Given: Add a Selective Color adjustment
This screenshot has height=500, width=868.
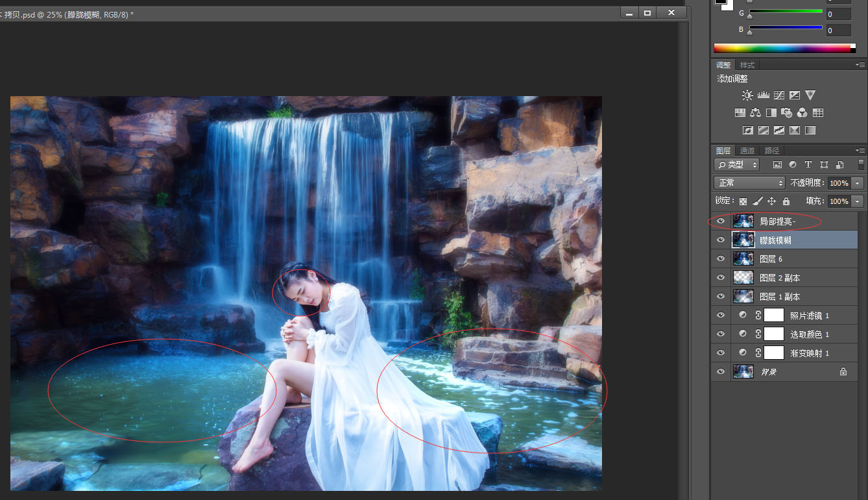Looking at the screenshot, I should [x=795, y=131].
